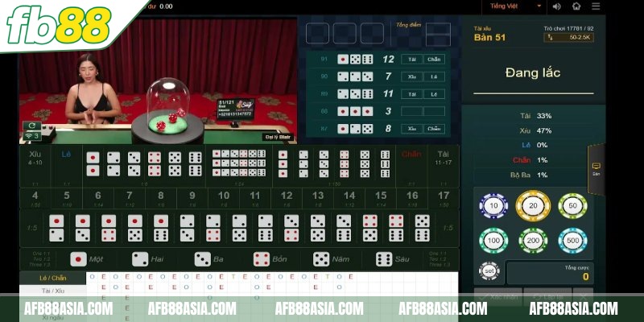Bet on triple ones dice column
644x322 pixels.
pos(283,164)
